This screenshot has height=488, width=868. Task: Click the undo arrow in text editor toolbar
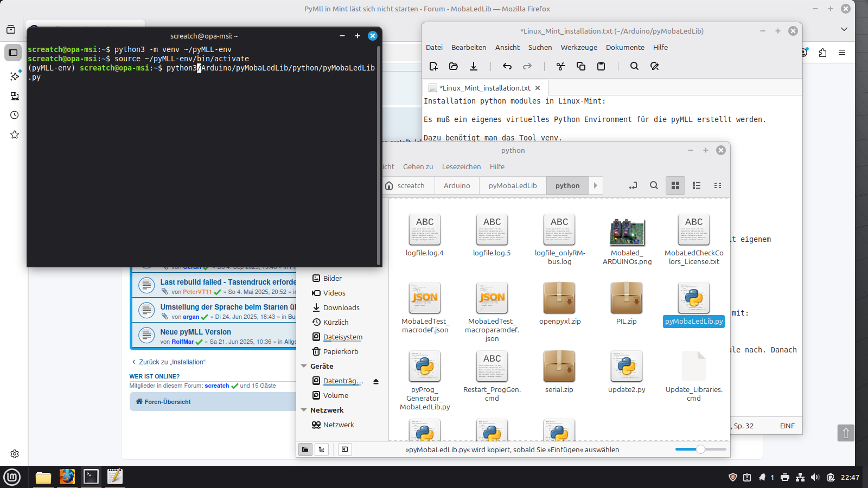pos(507,66)
